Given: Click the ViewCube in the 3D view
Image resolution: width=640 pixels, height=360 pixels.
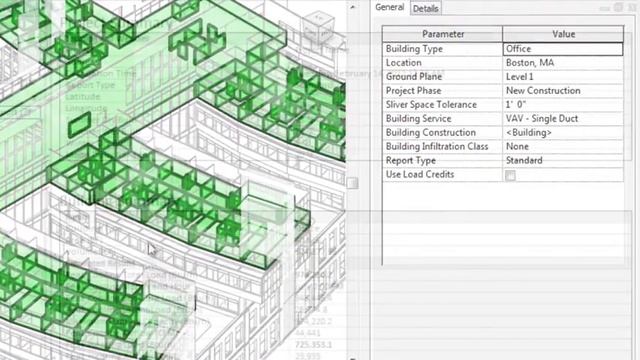Looking at the screenshot, I should coord(318,27).
